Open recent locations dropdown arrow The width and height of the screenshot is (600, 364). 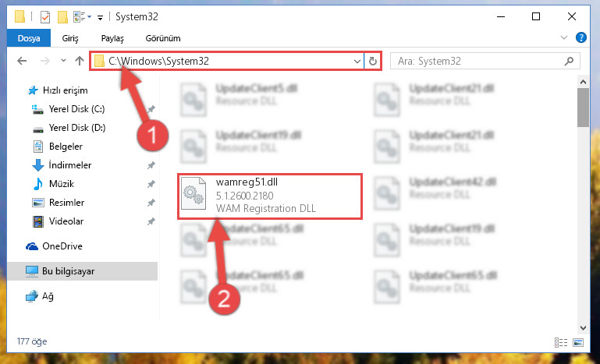tap(63, 61)
